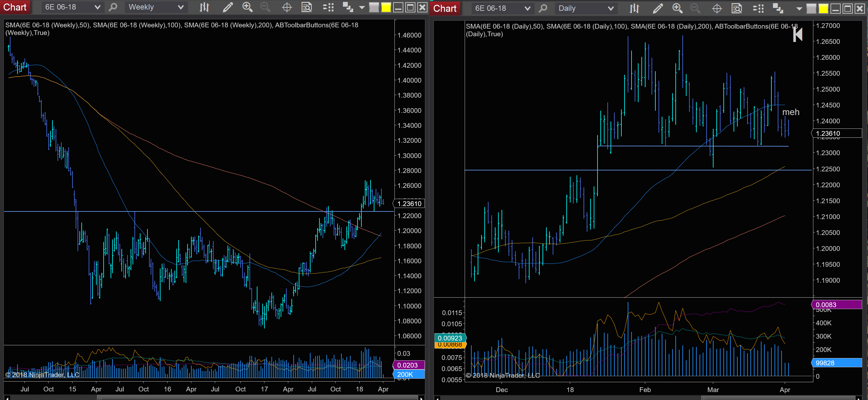This screenshot has height=400, width=868.
Task: Select the drawing tools pencil in the Weekly chart
Action: [x=228, y=7]
